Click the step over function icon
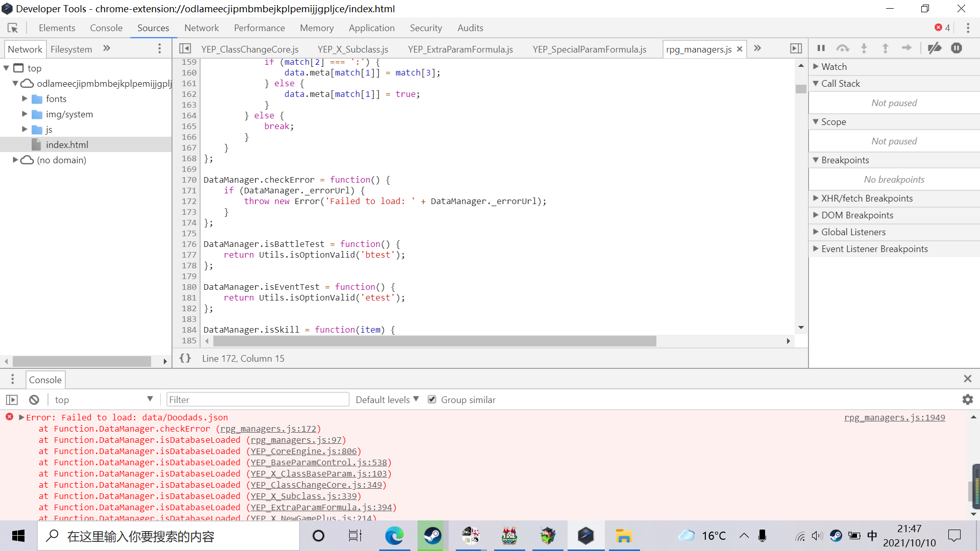This screenshot has width=980, height=551. coord(842,48)
